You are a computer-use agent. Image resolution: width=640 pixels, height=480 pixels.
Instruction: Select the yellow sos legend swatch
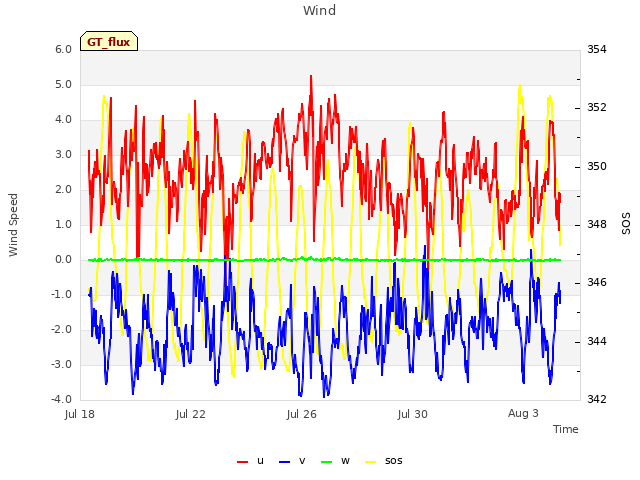point(370,462)
